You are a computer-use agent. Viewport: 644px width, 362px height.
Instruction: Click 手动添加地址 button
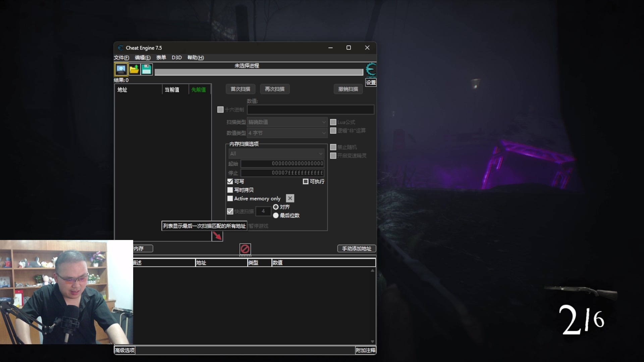click(357, 249)
